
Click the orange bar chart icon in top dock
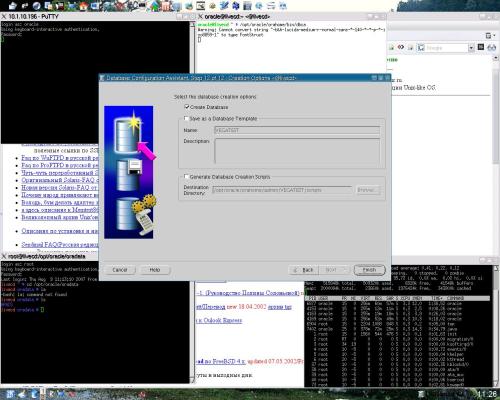tap(166, 6)
